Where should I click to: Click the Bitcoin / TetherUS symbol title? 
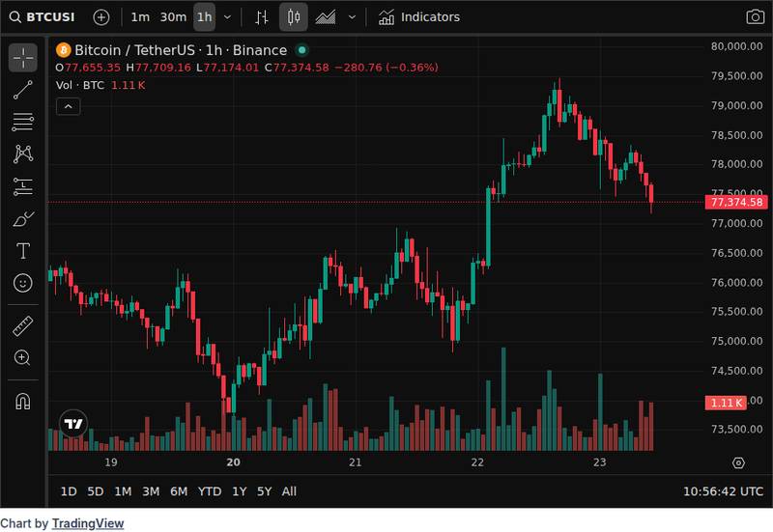(181, 50)
